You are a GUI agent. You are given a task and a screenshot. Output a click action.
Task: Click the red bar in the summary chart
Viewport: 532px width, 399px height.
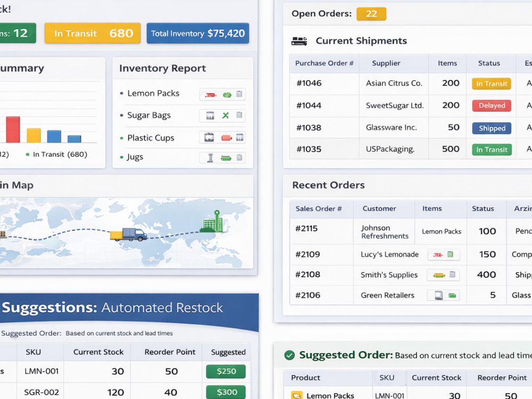click(13, 130)
